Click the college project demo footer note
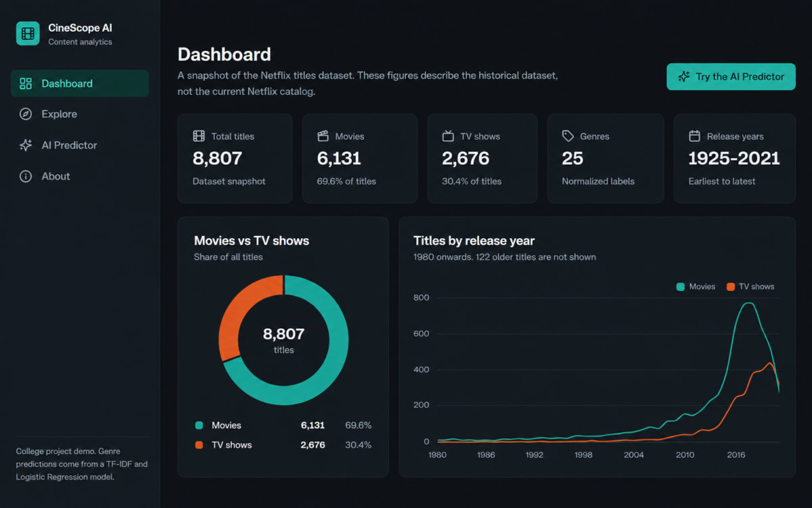Viewport: 812px width, 508px height. click(82, 464)
